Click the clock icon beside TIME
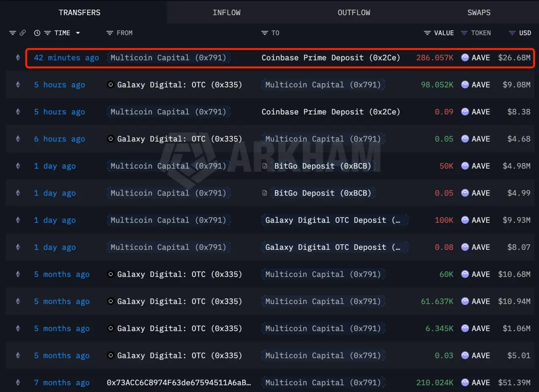The width and height of the screenshot is (539, 392). [37, 33]
